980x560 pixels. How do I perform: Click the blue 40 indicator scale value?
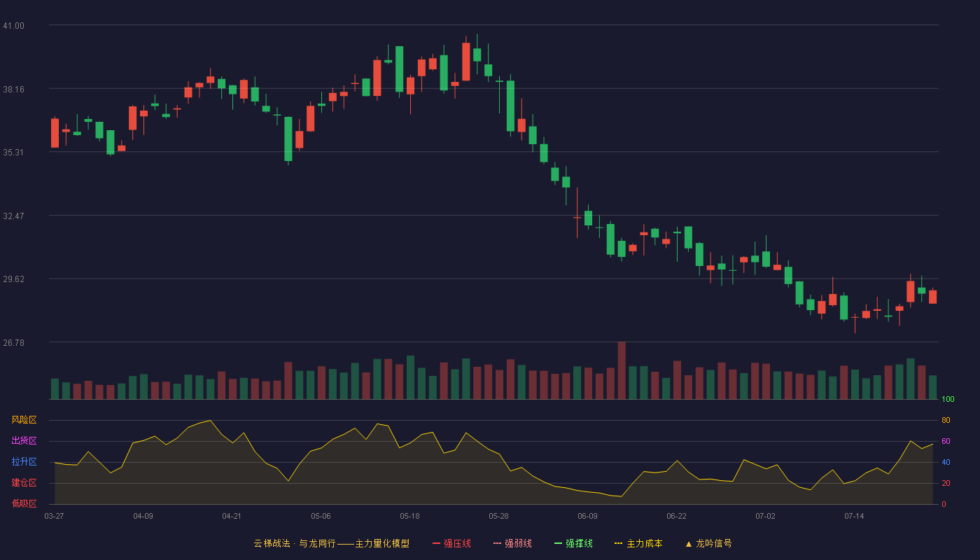coord(946,462)
